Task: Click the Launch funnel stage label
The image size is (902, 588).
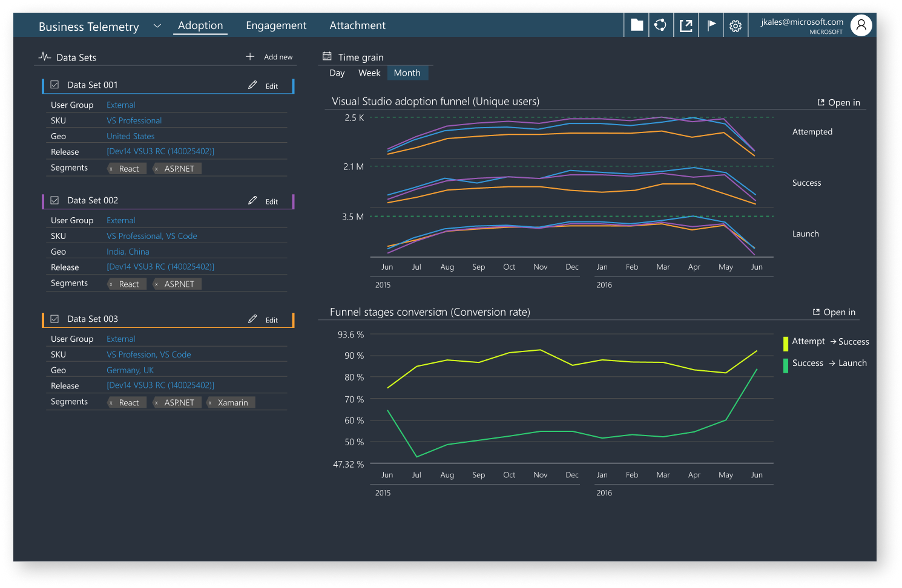Action: click(x=806, y=234)
